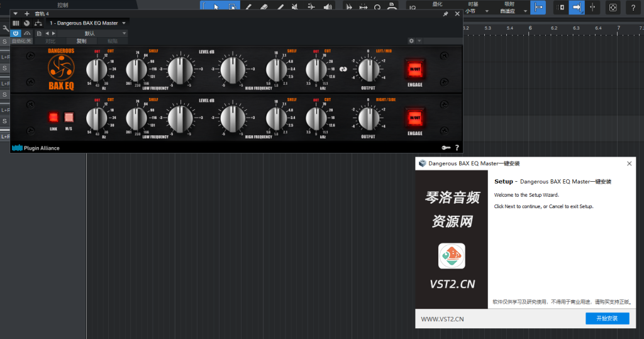Click Left/Mid low cut Hz knob
Screen dimensions: 644x339
(x=96, y=70)
